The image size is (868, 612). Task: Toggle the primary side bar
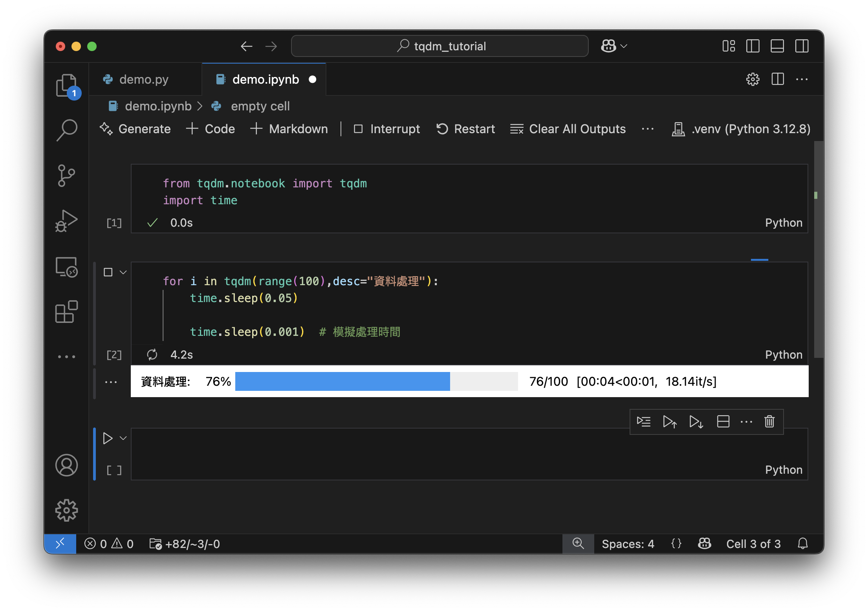point(753,46)
